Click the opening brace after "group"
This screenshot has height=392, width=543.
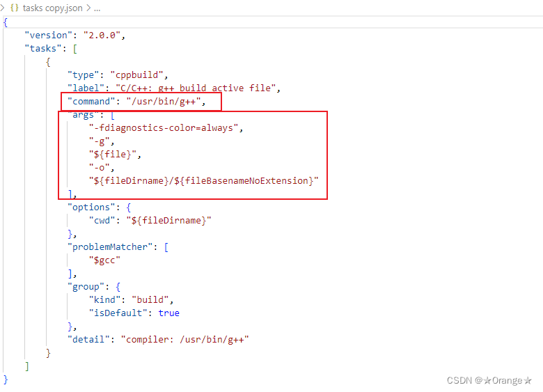tap(118, 287)
